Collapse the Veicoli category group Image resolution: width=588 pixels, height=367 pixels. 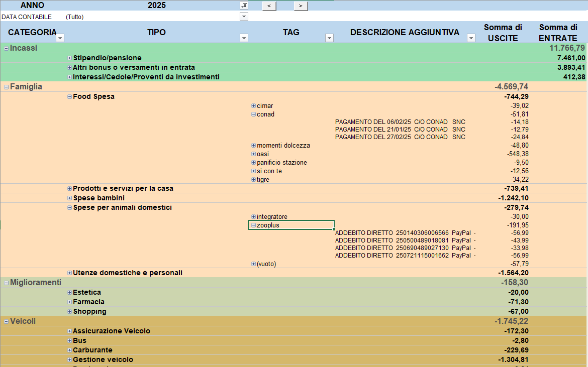[6, 321]
